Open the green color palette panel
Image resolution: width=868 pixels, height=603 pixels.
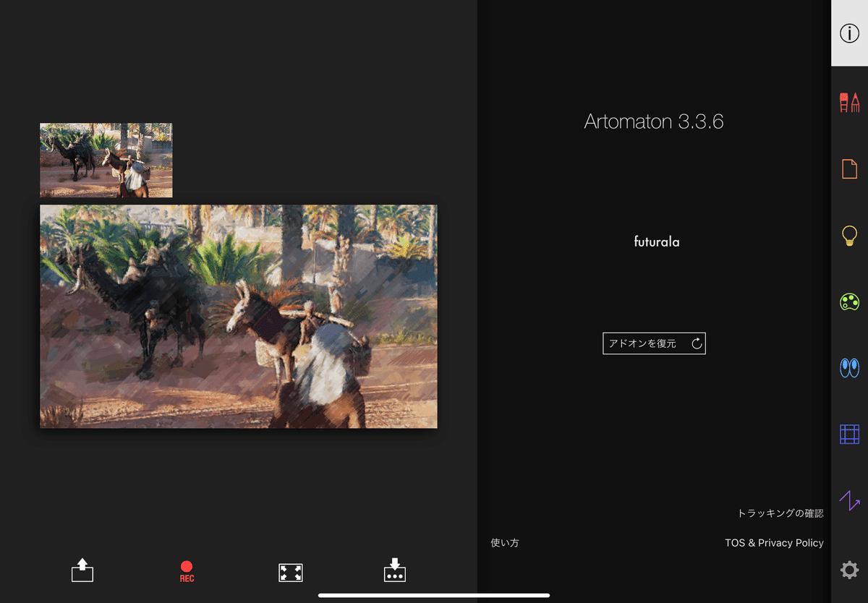pos(849,301)
